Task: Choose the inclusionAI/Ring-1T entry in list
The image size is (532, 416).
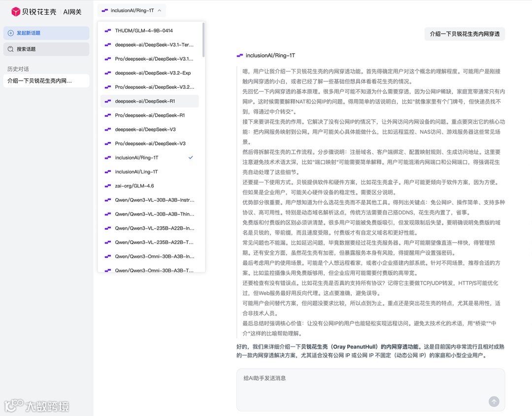Action: (150, 158)
